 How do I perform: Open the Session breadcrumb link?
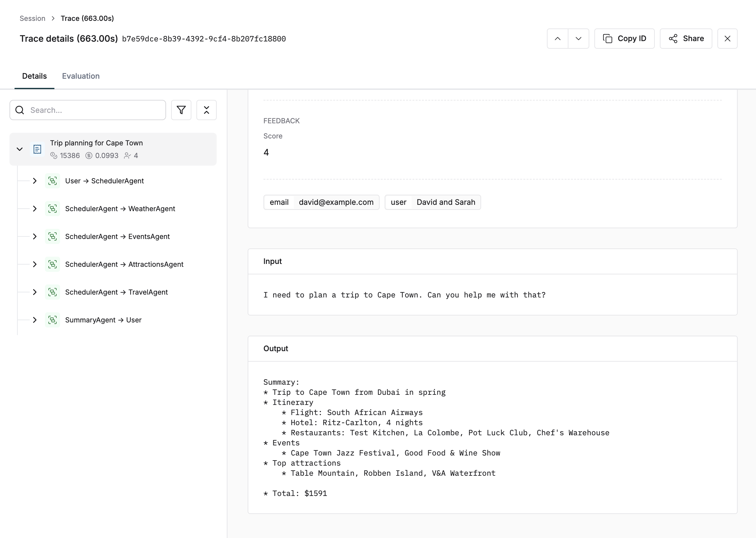(x=33, y=19)
